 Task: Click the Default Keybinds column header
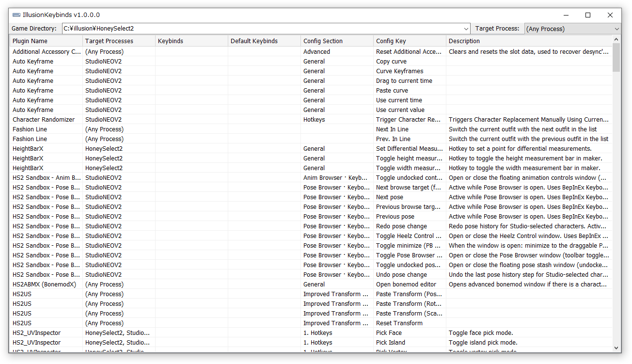click(265, 41)
